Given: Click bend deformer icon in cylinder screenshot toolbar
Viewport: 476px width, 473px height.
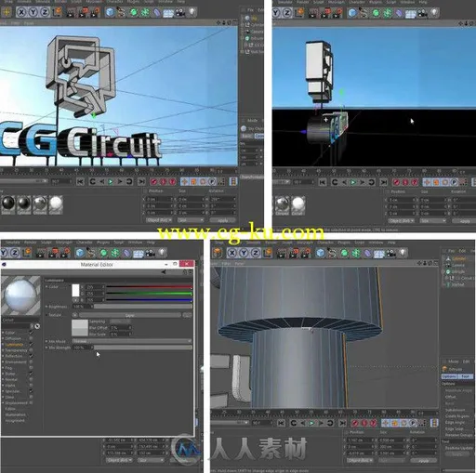Looking at the screenshot, I should pyautogui.click(x=368, y=254).
